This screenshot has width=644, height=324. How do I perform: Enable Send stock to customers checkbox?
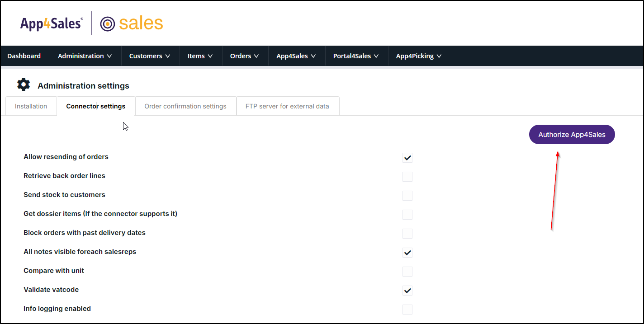tap(407, 196)
